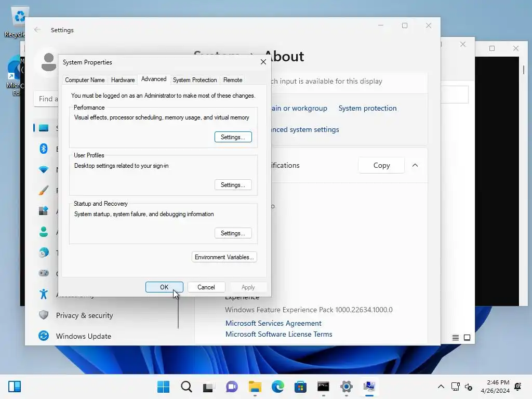This screenshot has height=399, width=532.
Task: Open Microsoft Services Agreement link
Action: coord(273,323)
